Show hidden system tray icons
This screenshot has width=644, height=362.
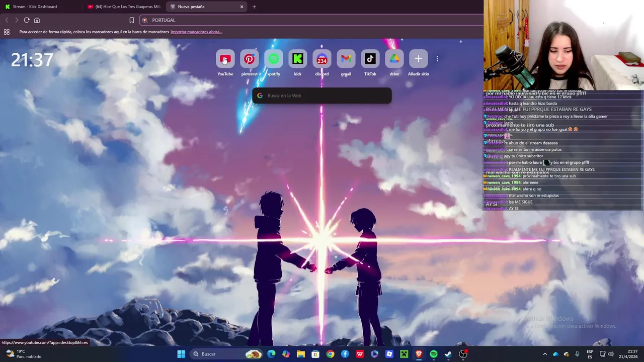coord(545,354)
